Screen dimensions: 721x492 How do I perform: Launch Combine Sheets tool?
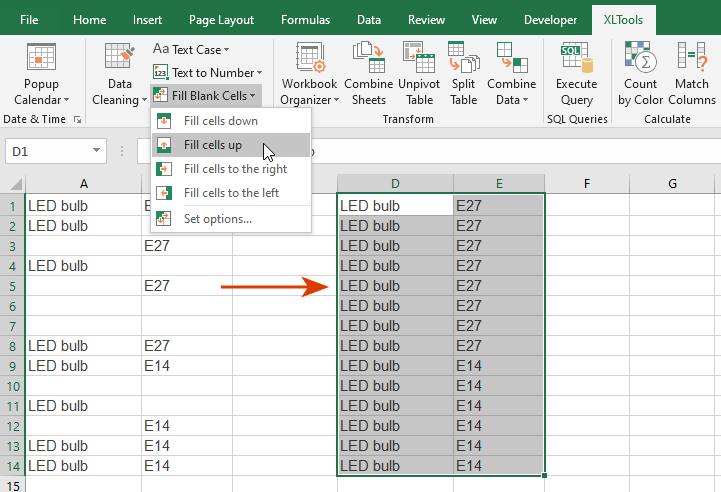(368, 74)
